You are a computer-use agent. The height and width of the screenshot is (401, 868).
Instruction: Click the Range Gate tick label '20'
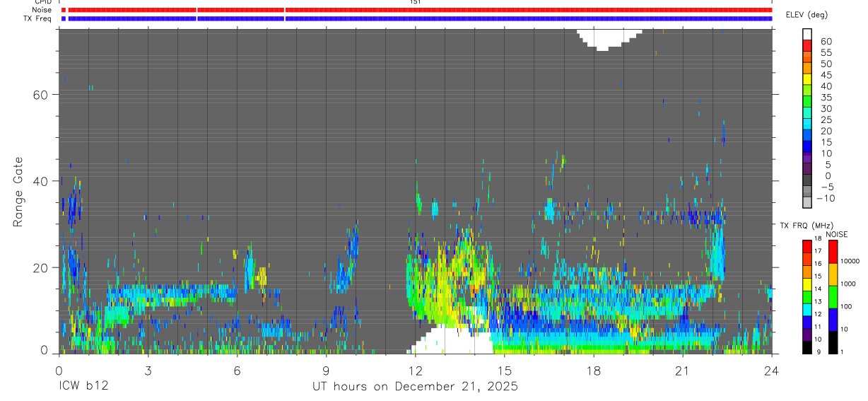click(x=41, y=267)
